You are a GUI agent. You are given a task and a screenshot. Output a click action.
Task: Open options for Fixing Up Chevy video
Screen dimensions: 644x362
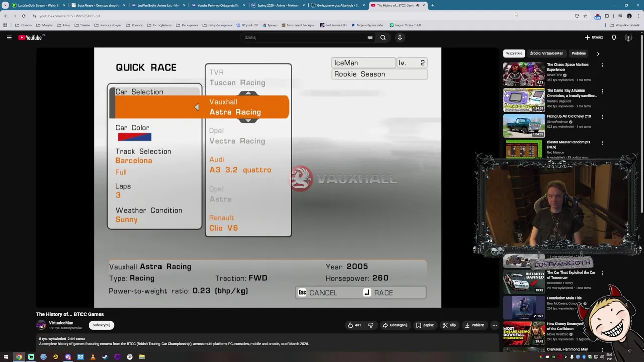point(602,117)
